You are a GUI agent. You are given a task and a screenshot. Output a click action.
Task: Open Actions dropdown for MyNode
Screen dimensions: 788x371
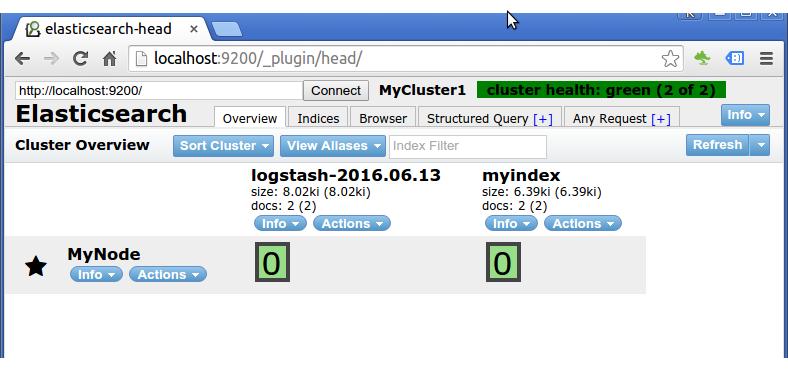(168, 274)
